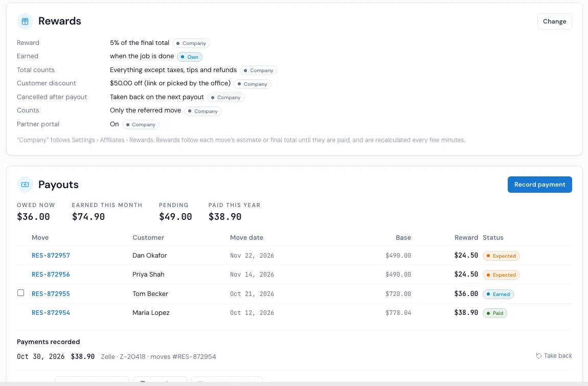Screen dimensions: 588x386
Task: Open the Change rewards button
Action: [554, 21]
